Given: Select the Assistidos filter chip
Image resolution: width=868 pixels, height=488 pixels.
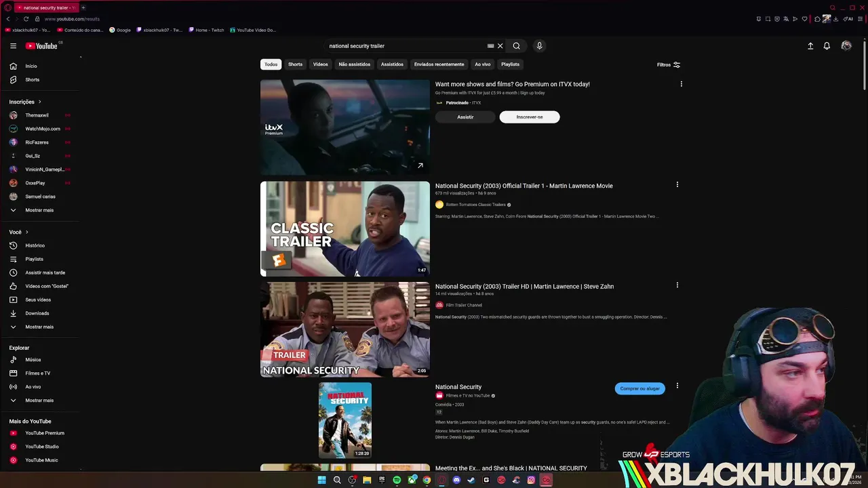Looking at the screenshot, I should coord(392,64).
